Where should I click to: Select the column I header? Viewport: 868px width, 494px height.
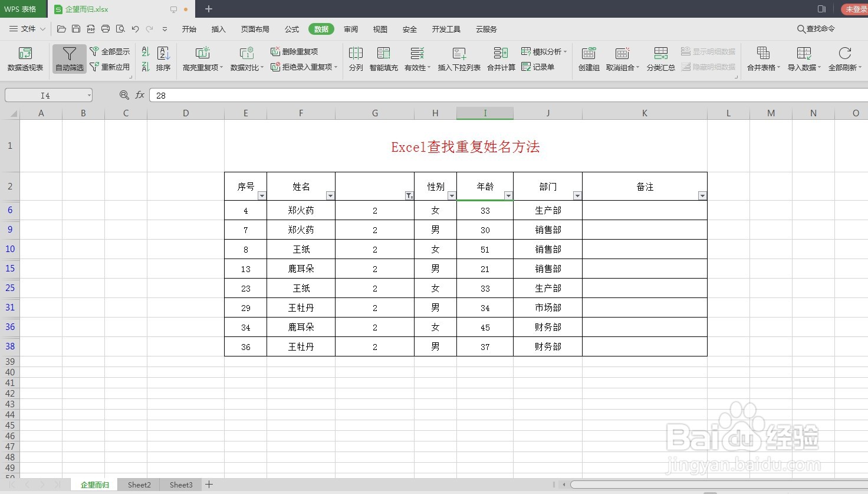[x=485, y=113]
